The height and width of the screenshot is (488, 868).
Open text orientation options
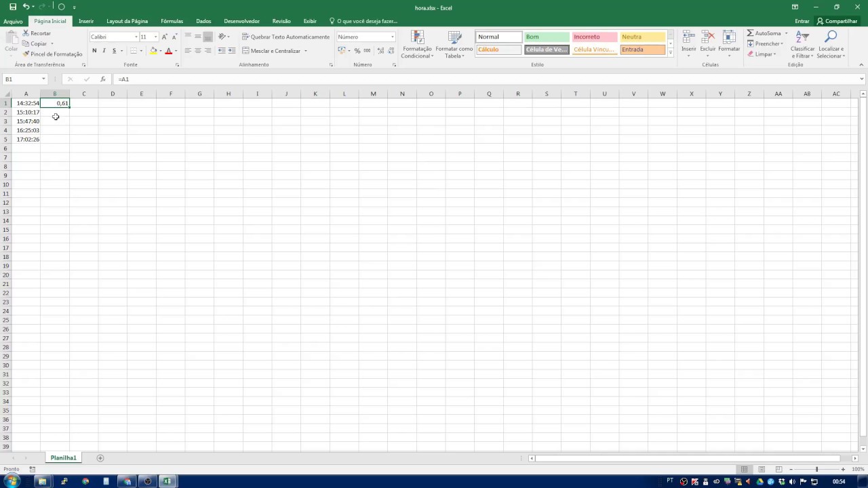pyautogui.click(x=223, y=37)
